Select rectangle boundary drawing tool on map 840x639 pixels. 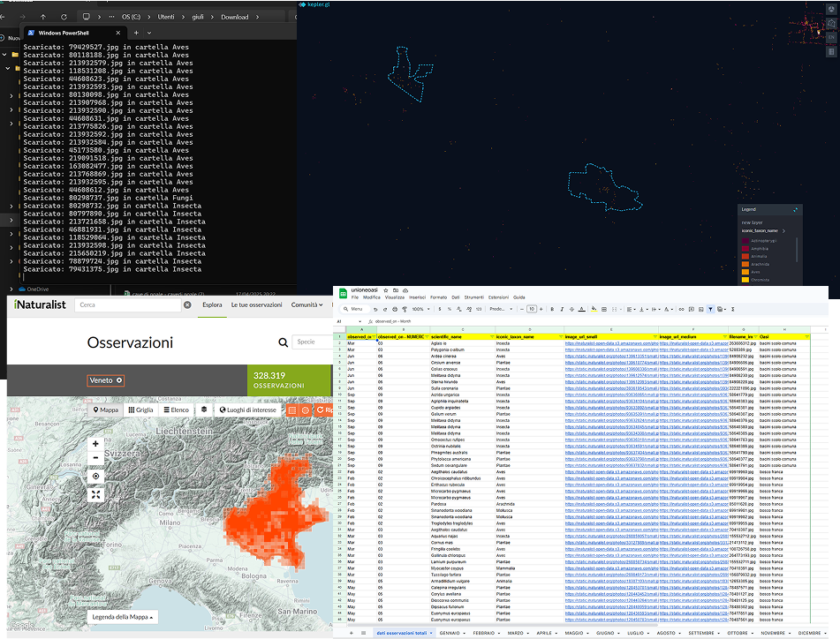click(x=292, y=410)
